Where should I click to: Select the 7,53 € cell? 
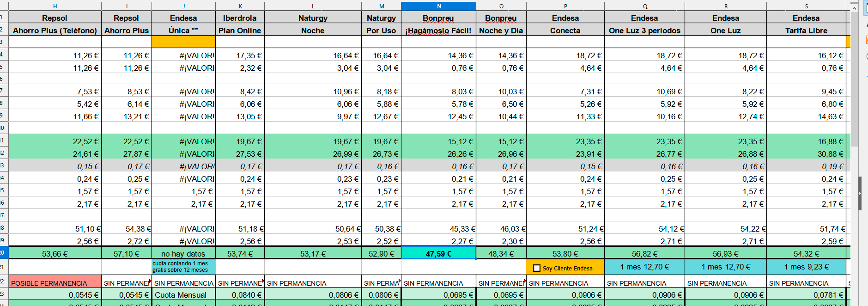click(55, 92)
